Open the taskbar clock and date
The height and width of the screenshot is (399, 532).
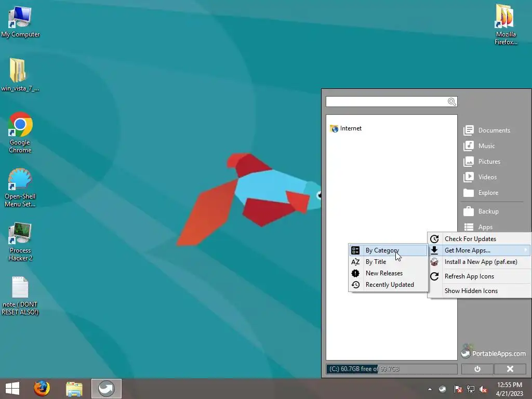click(510, 389)
